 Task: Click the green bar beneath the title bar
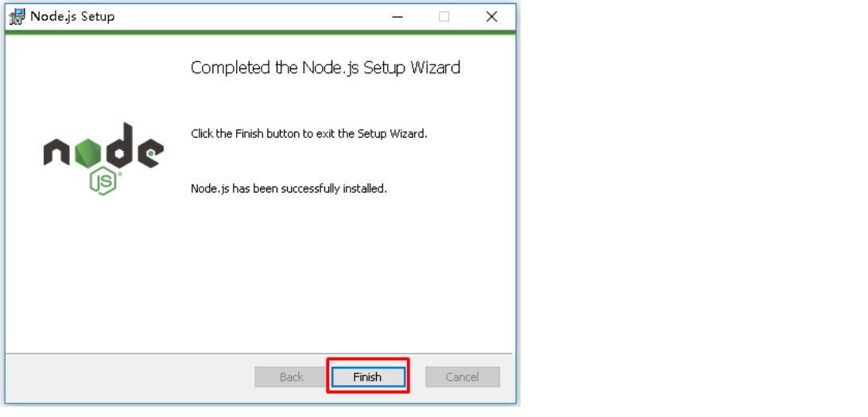(x=261, y=33)
